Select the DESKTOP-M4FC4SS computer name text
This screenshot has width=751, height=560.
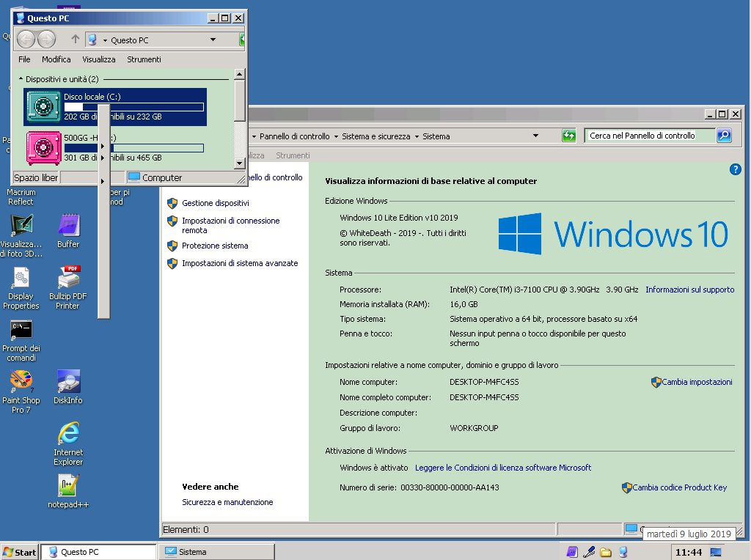484,382
